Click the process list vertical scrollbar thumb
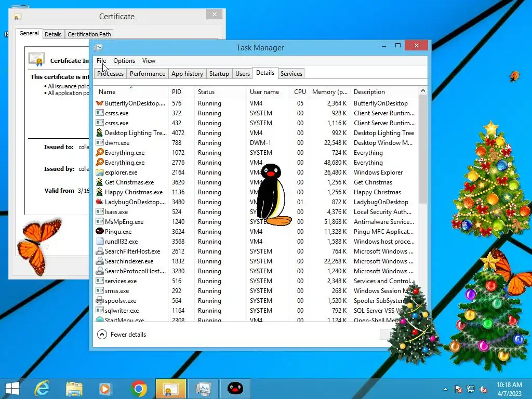This screenshot has width=532, height=399. point(423,149)
